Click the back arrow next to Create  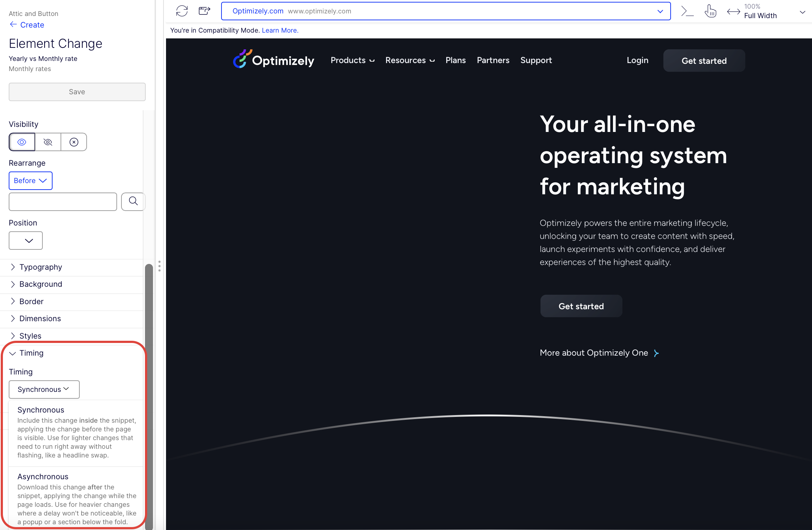point(13,24)
